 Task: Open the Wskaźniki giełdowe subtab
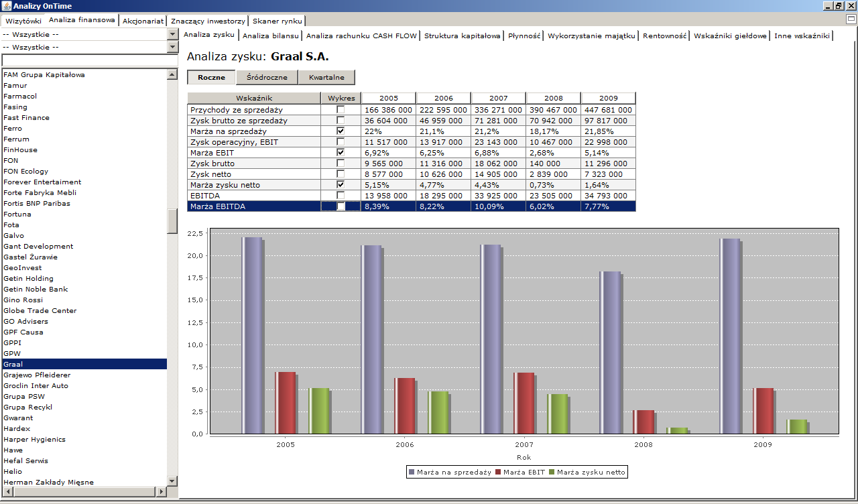[730, 36]
